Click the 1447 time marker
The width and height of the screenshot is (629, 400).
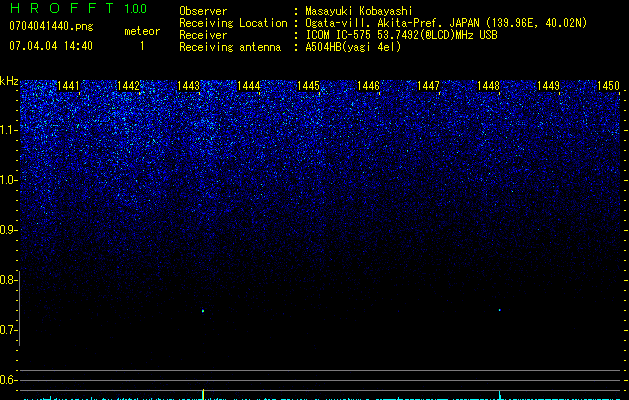coord(428,86)
